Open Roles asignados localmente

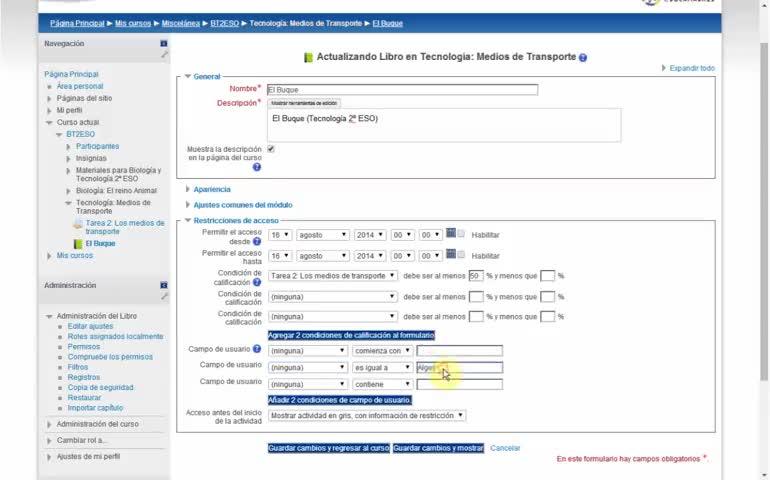pos(115,337)
